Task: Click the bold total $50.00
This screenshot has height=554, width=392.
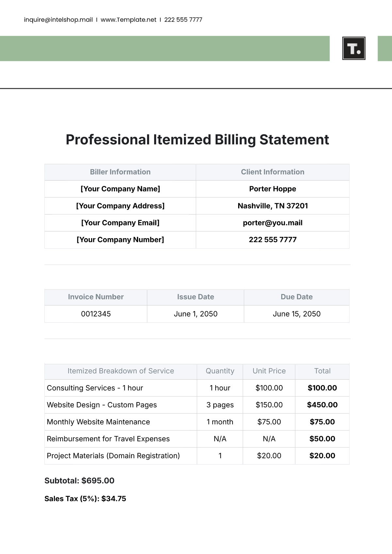Action: pos(322,439)
